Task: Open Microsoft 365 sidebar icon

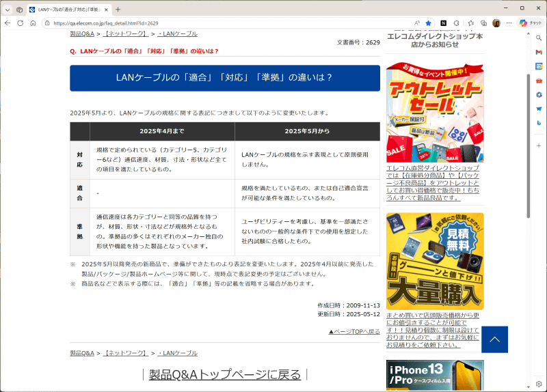Action: [539, 95]
